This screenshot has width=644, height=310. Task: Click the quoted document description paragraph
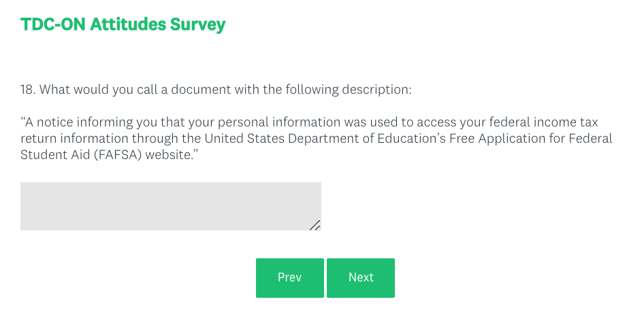pos(316,139)
